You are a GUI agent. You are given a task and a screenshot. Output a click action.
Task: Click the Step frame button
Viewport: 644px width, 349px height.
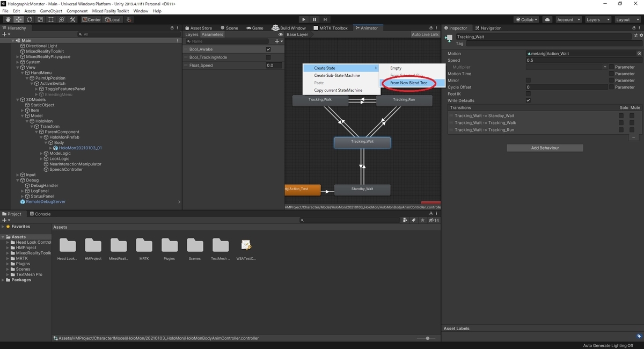[x=326, y=19]
